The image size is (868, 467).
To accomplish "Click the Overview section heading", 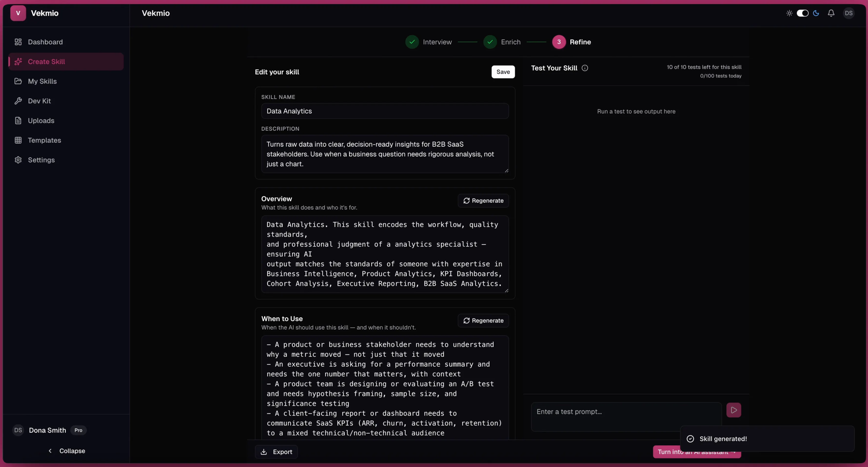I will [277, 199].
